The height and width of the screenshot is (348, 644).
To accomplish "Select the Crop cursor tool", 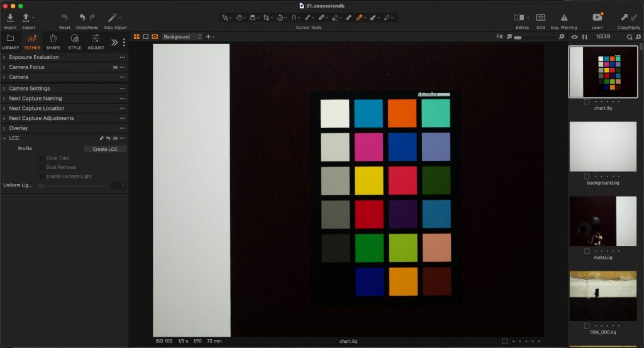I will (267, 18).
